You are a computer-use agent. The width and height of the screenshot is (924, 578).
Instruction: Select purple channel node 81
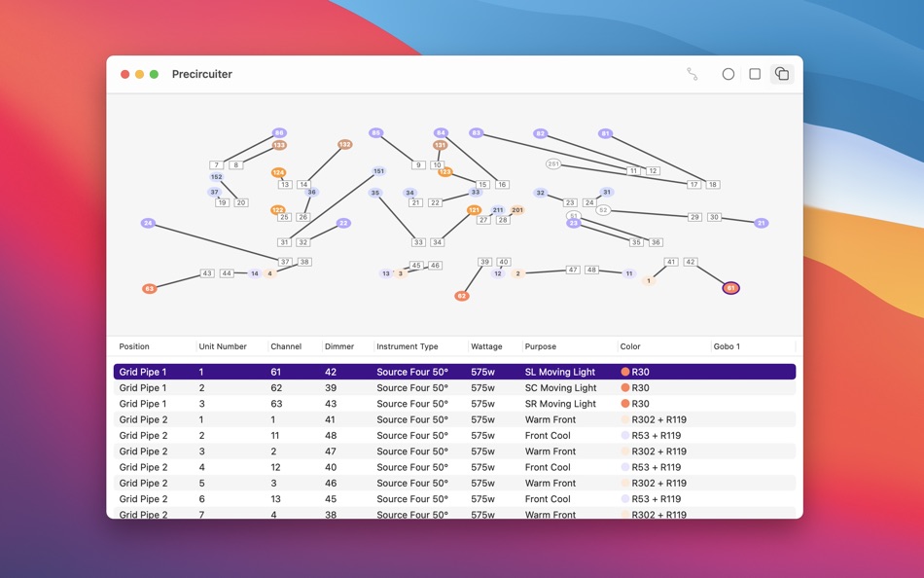click(605, 134)
